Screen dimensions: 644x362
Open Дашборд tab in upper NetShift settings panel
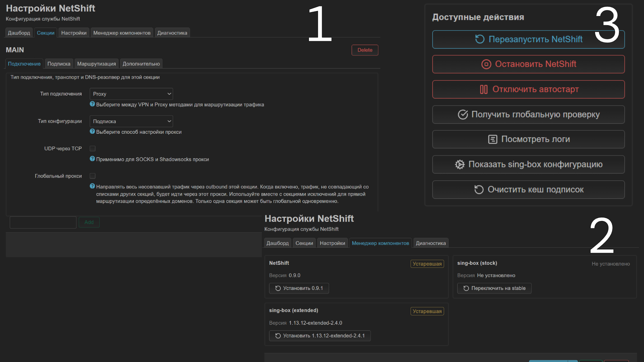19,33
